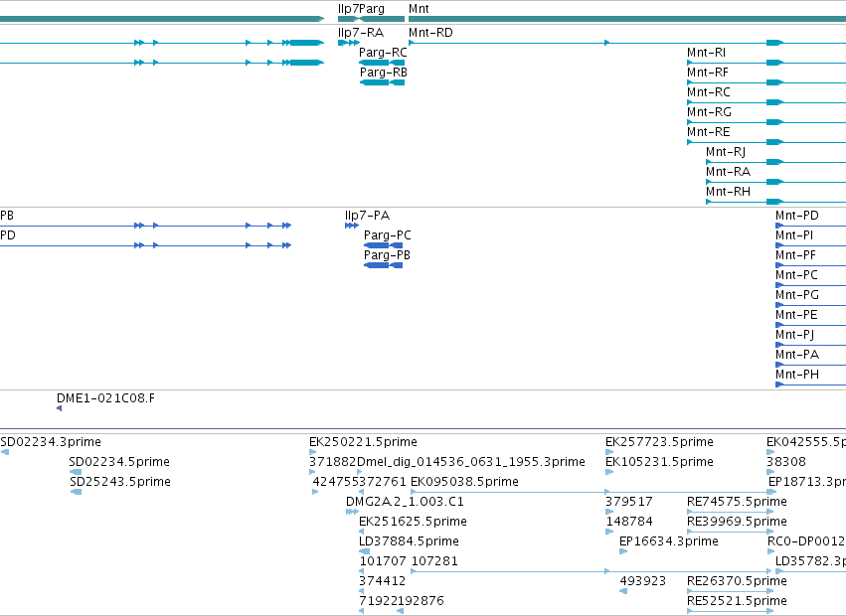Click the Ilp7-PA triple-arrow glyph
This screenshot has height=616, width=846.
coord(352,226)
